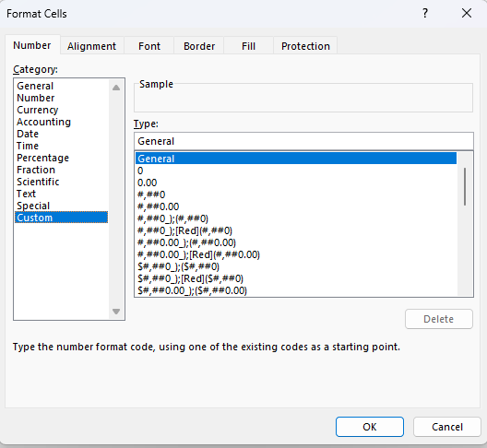Viewport: 487px width, 448px height.
Task: Click in the Type format code field
Action: (x=303, y=141)
